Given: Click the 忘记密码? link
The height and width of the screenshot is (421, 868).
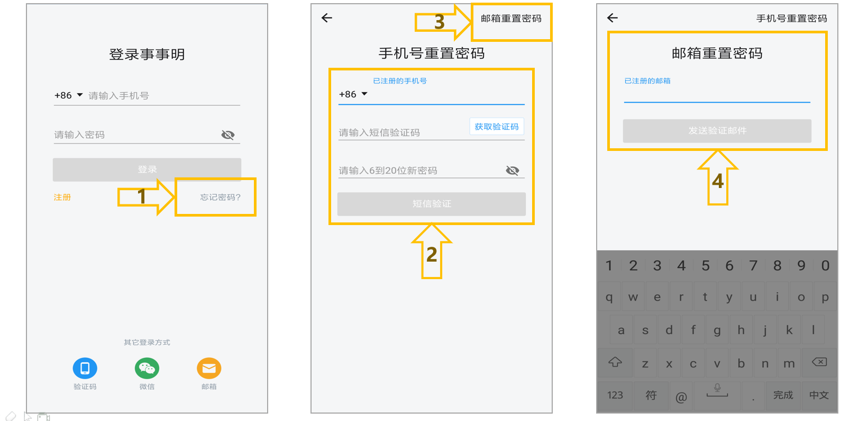Looking at the screenshot, I should click(x=220, y=197).
